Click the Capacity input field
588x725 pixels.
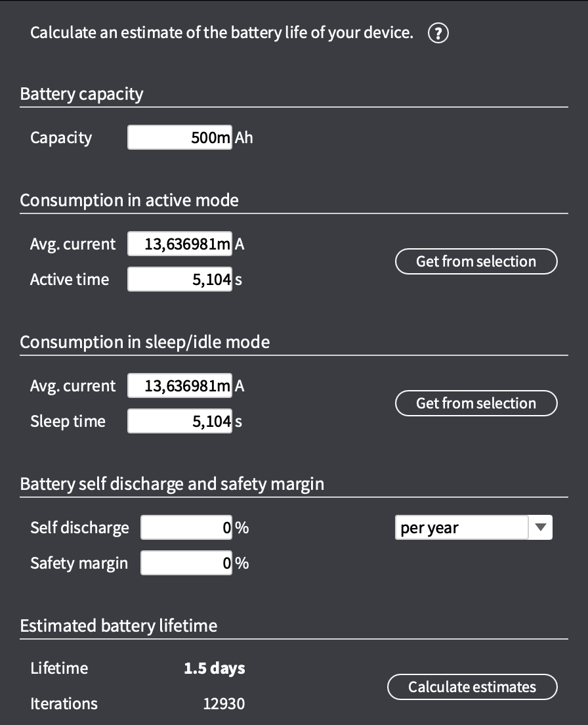180,137
